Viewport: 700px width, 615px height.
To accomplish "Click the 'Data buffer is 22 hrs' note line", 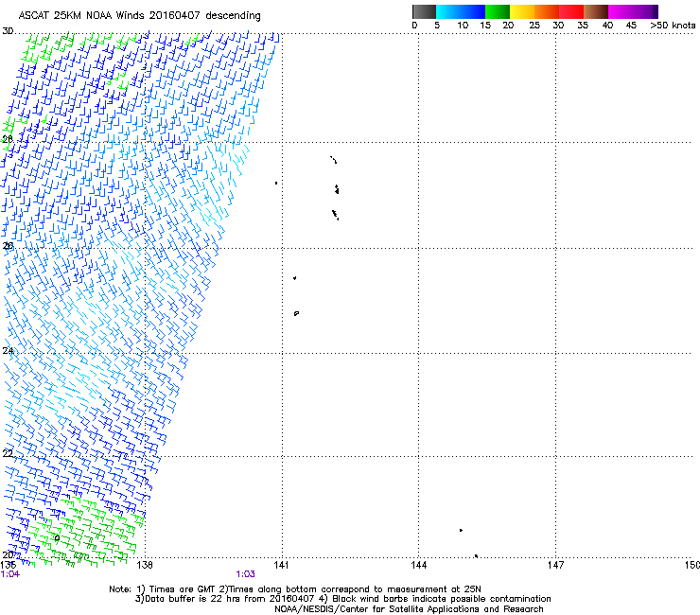I will coord(342,599).
